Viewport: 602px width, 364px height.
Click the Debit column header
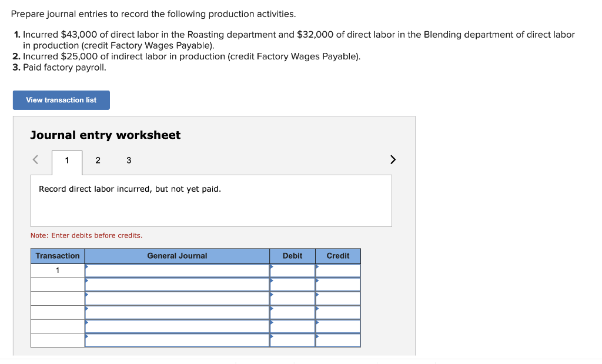(x=292, y=256)
